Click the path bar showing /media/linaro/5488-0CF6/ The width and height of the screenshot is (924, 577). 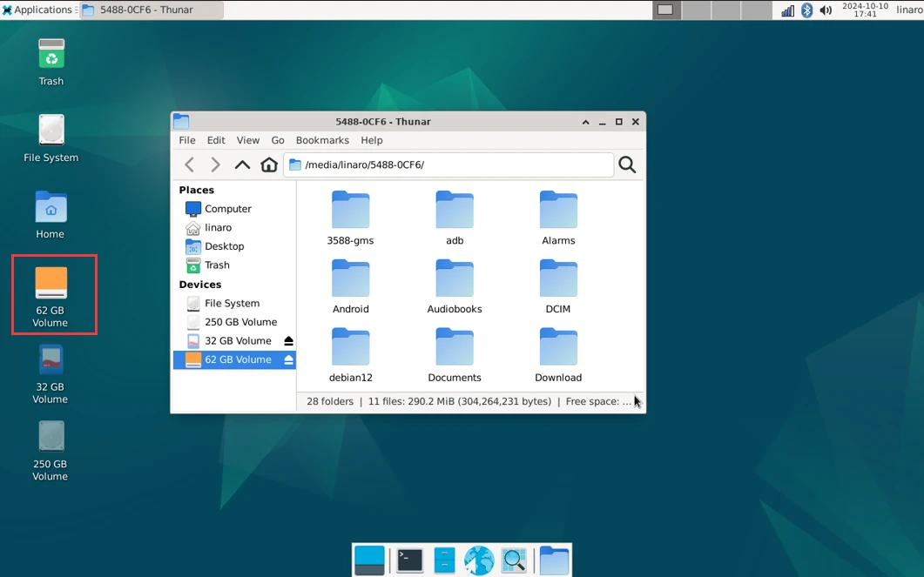tap(449, 164)
